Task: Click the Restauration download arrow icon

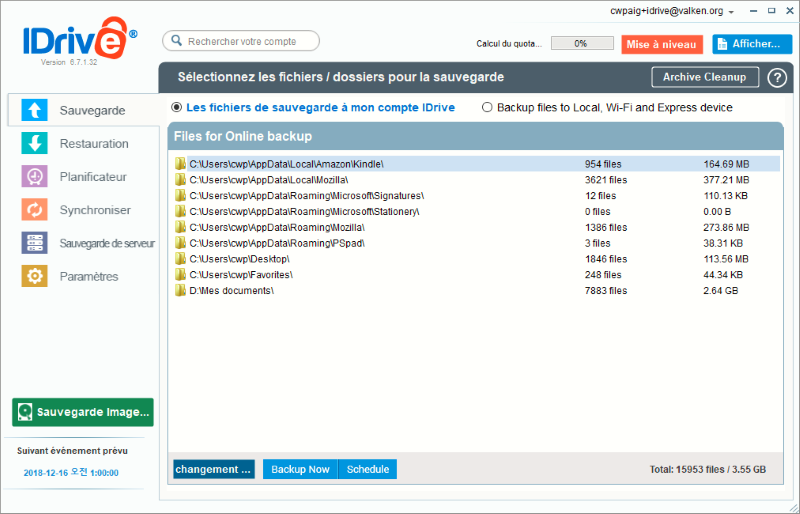Action: click(34, 143)
